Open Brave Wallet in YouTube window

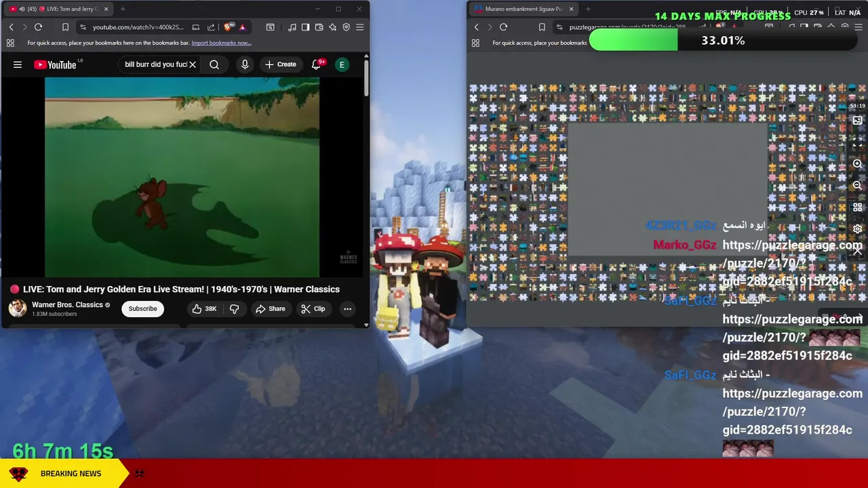click(x=319, y=27)
